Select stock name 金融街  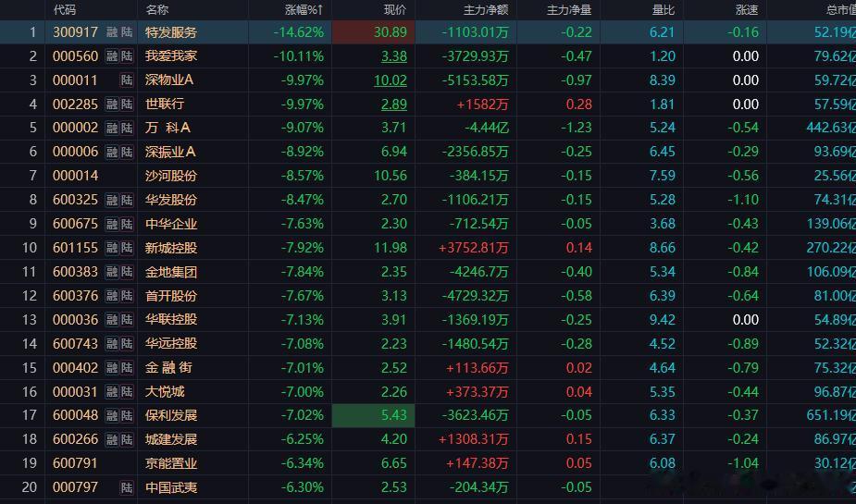point(168,368)
